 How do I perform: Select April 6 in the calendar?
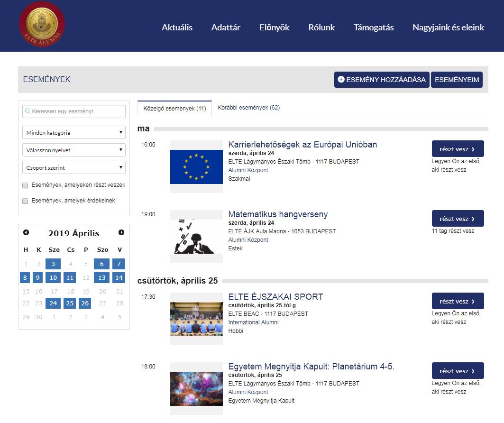101,264
